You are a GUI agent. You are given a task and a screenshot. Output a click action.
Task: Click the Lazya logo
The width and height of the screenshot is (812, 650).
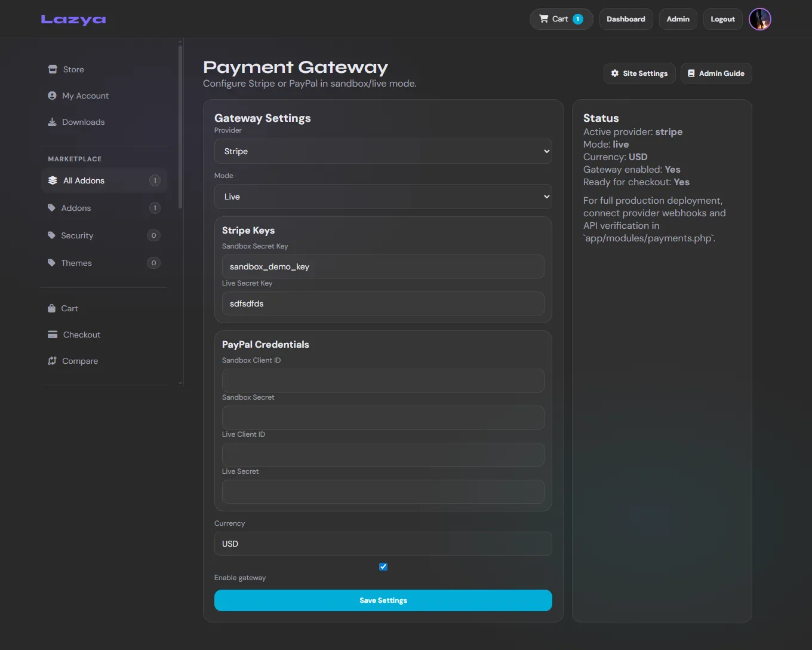click(73, 20)
